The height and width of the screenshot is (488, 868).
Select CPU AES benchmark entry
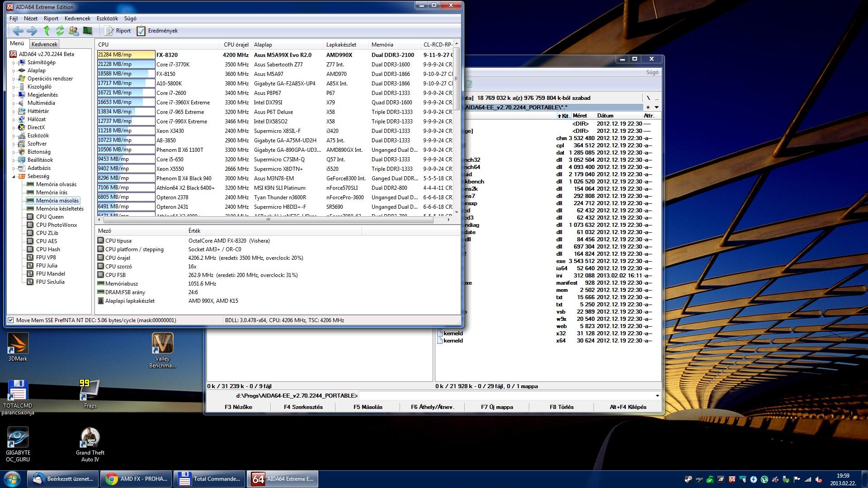pos(47,241)
